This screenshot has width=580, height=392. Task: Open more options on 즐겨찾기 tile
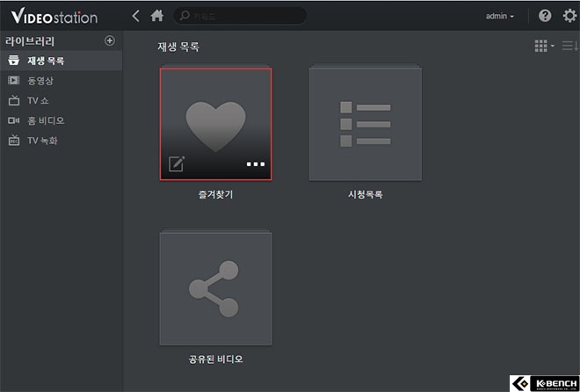[256, 164]
